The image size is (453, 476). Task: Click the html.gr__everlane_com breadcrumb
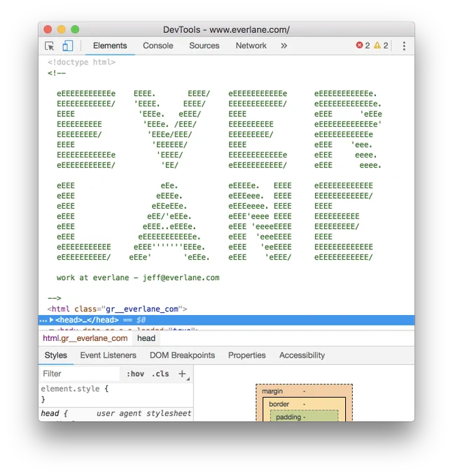(x=85, y=338)
